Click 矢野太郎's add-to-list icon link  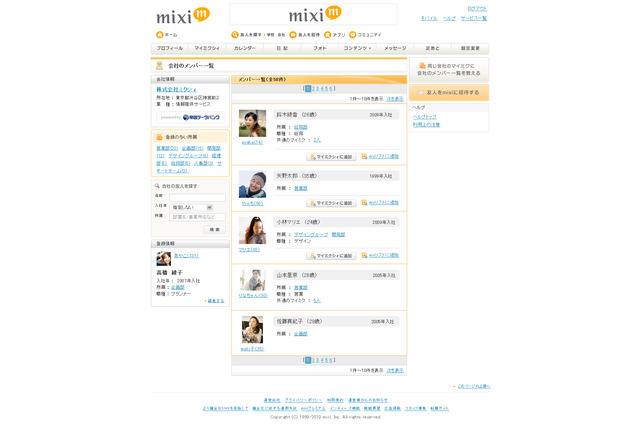click(380, 202)
